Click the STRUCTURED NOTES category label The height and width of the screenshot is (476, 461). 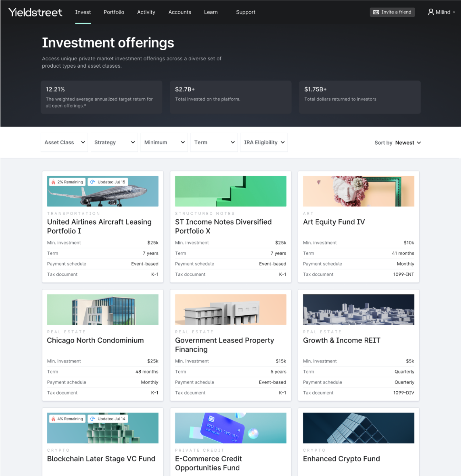point(205,213)
